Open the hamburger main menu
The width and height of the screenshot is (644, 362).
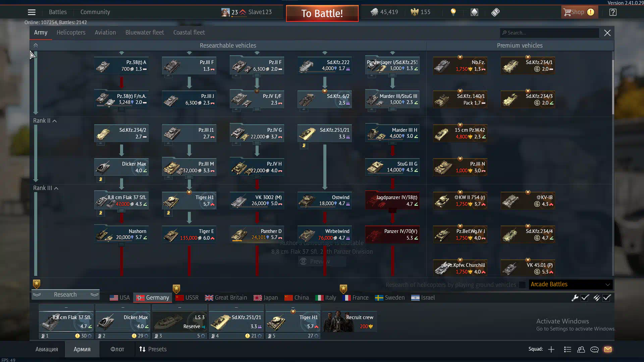coord(32,12)
